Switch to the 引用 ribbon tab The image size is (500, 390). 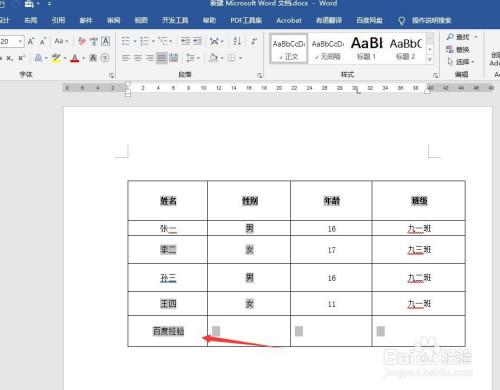click(58, 20)
